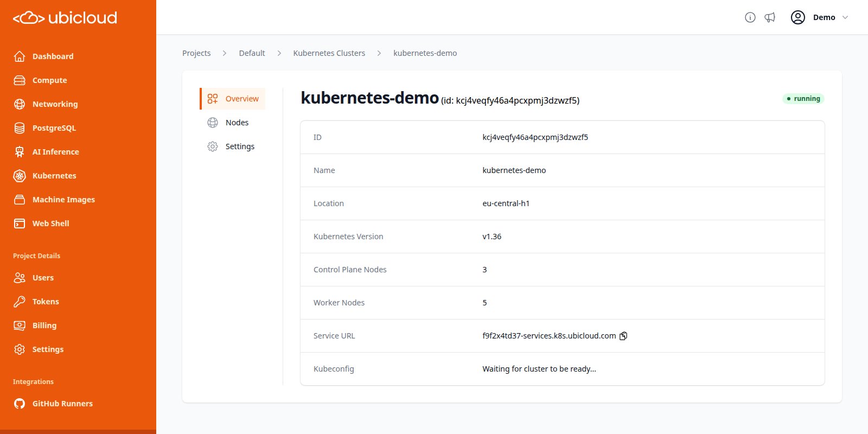Image resolution: width=868 pixels, height=434 pixels.
Task: Open the Overview tab
Action: point(233,99)
